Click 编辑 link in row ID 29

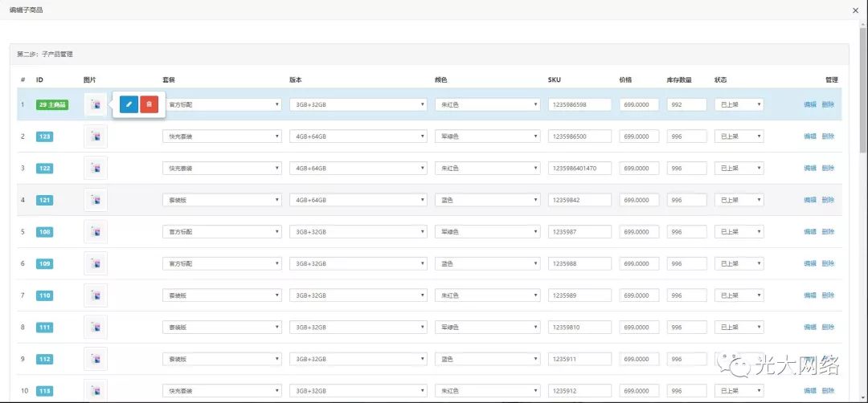pos(810,104)
